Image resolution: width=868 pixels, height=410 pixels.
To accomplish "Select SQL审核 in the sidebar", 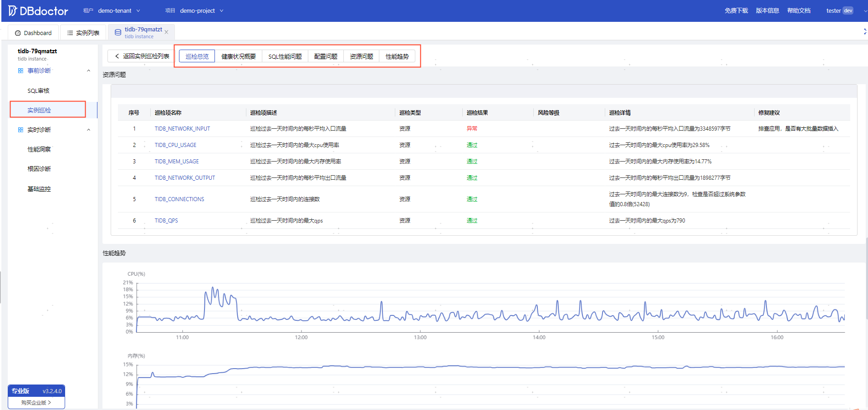I will (x=38, y=91).
